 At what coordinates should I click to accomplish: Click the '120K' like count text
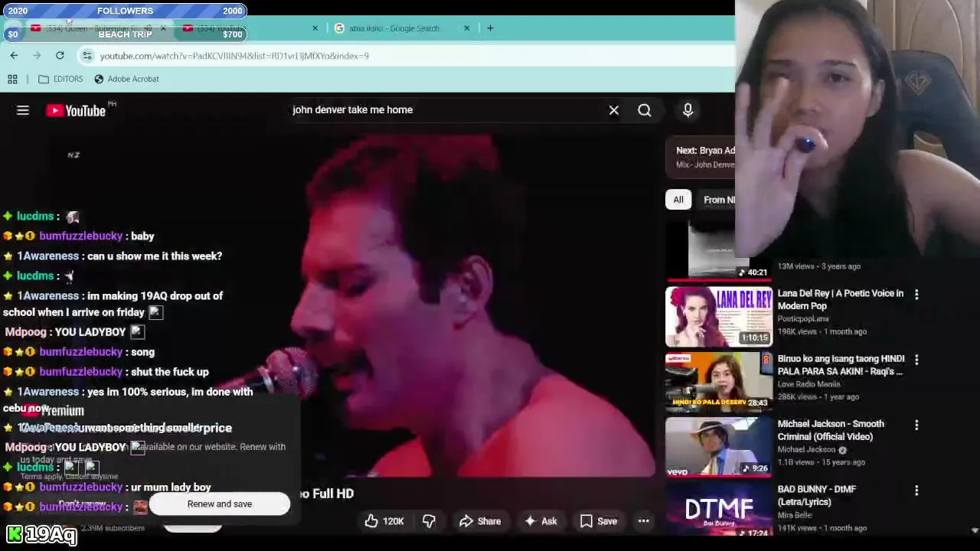[393, 521]
